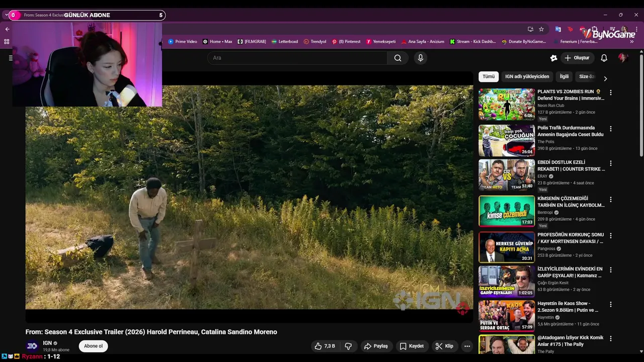Open options for Hayrettin ile Kaos Show video

pos(611,305)
